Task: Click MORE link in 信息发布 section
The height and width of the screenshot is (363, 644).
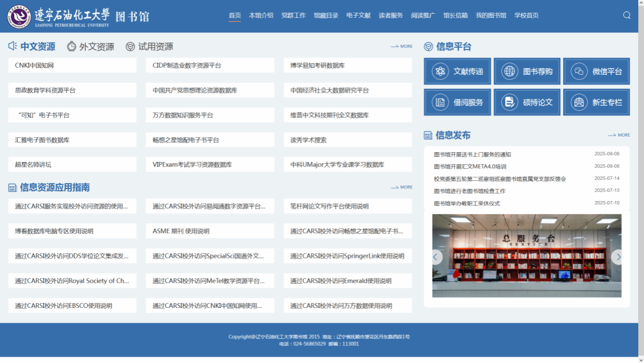Action: click(x=619, y=135)
